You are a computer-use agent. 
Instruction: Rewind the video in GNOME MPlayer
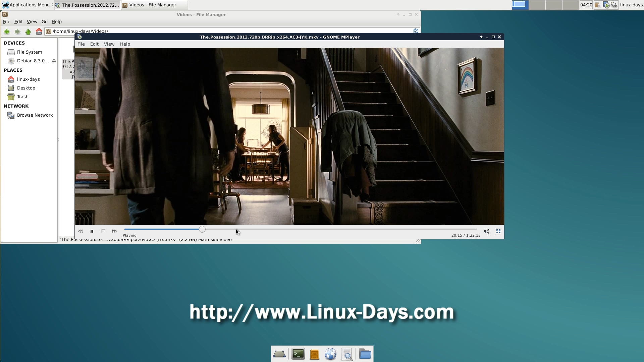pyautogui.click(x=80, y=231)
